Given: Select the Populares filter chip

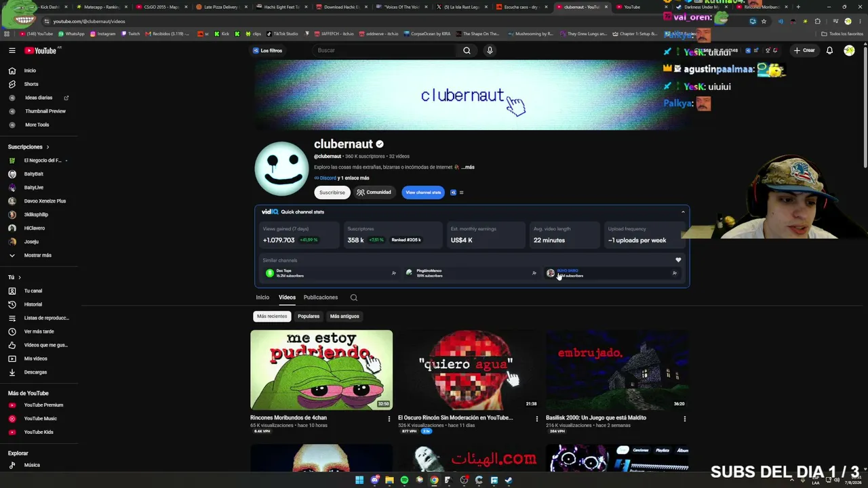Looking at the screenshot, I should click(309, 317).
